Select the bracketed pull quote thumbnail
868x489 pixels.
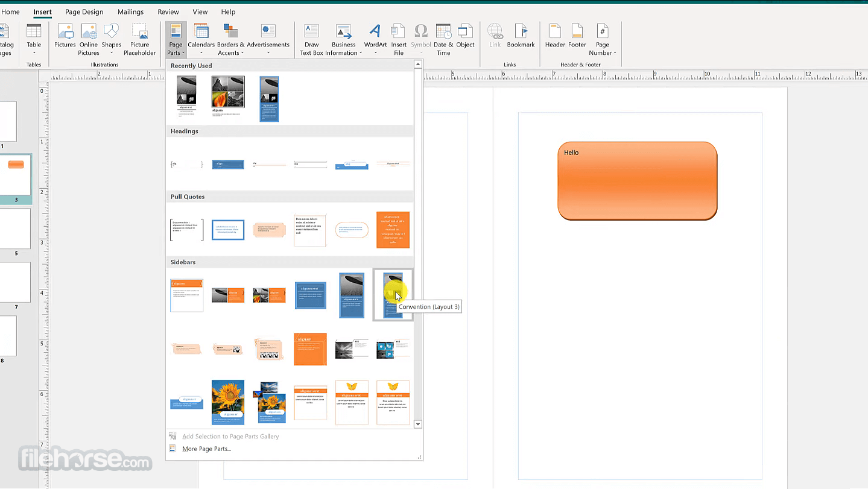click(x=187, y=230)
